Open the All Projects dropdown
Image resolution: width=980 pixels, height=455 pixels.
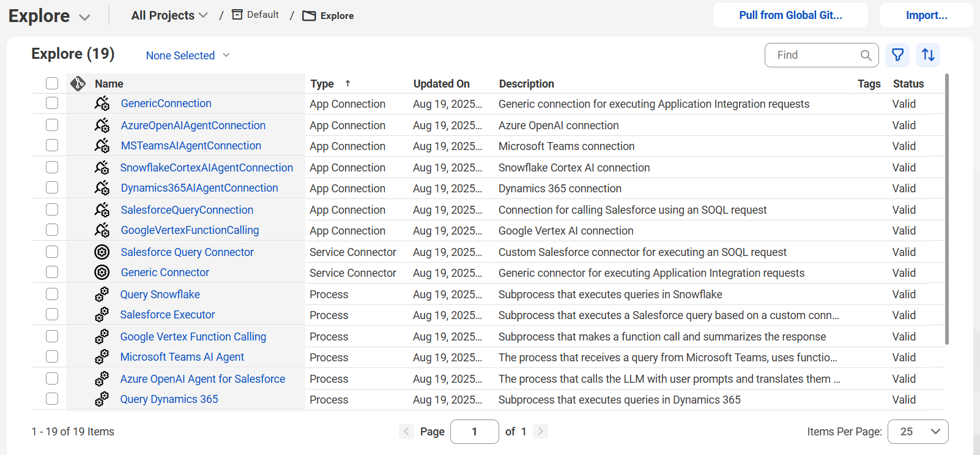click(x=169, y=15)
